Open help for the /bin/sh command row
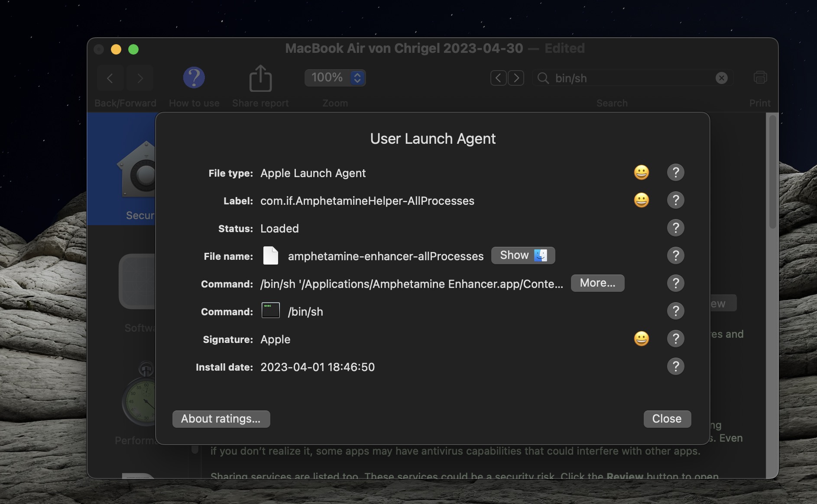 [x=676, y=311]
